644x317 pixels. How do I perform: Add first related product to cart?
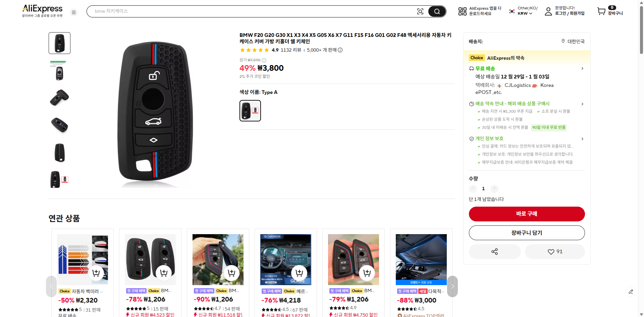point(96,273)
